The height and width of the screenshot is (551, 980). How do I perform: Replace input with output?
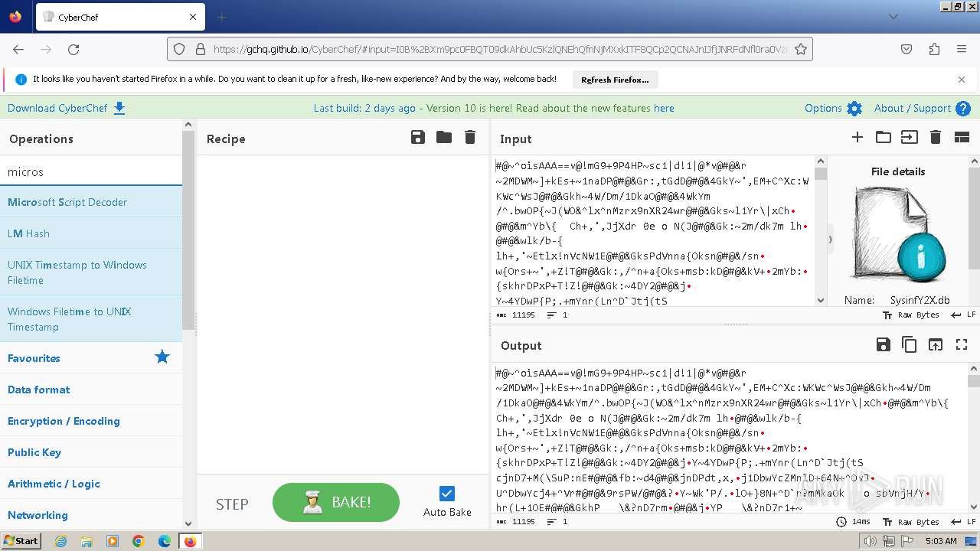pyautogui.click(x=936, y=345)
